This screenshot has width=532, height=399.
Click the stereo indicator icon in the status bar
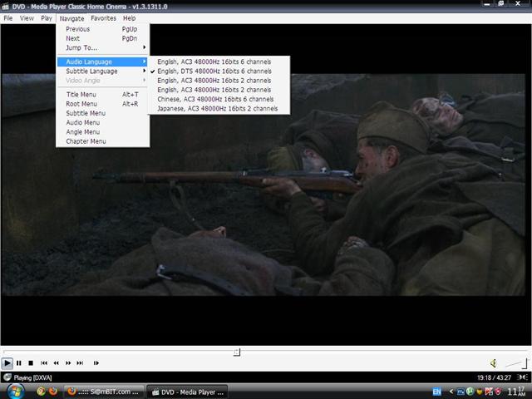[522, 377]
